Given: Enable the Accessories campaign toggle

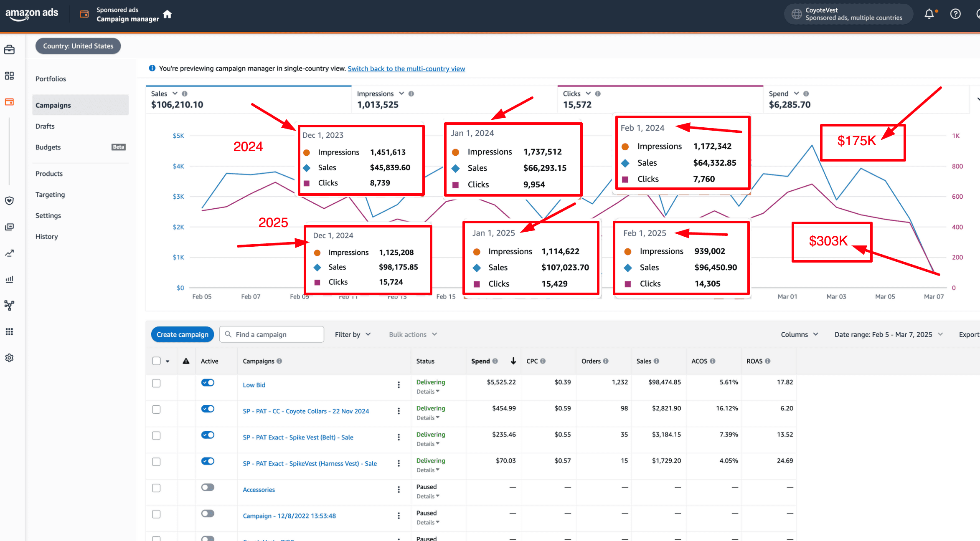Looking at the screenshot, I should click(208, 487).
